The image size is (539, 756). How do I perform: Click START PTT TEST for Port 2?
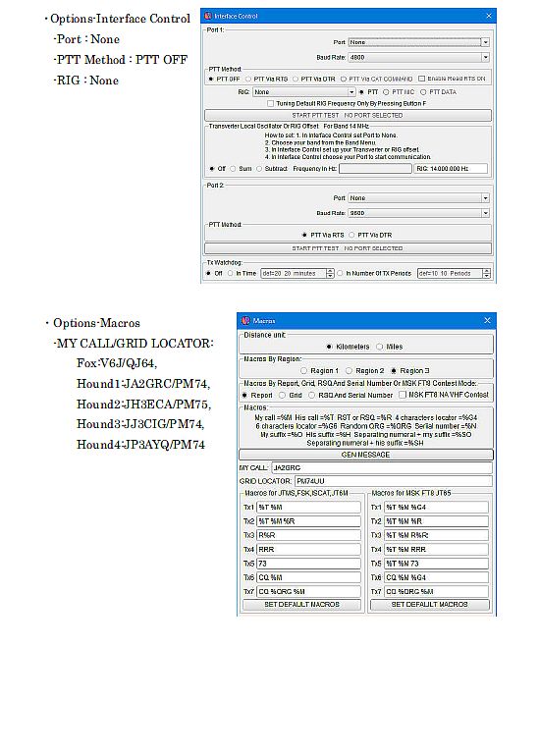tap(349, 248)
